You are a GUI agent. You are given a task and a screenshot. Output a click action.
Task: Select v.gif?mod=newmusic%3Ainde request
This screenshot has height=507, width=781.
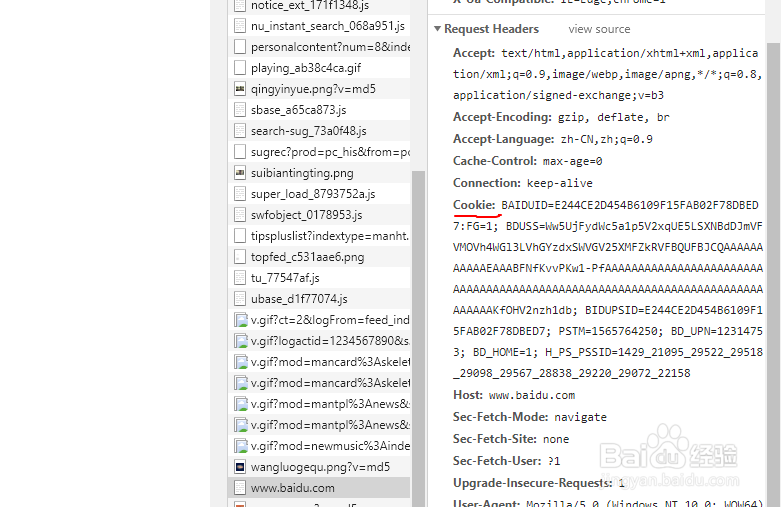pos(319,446)
